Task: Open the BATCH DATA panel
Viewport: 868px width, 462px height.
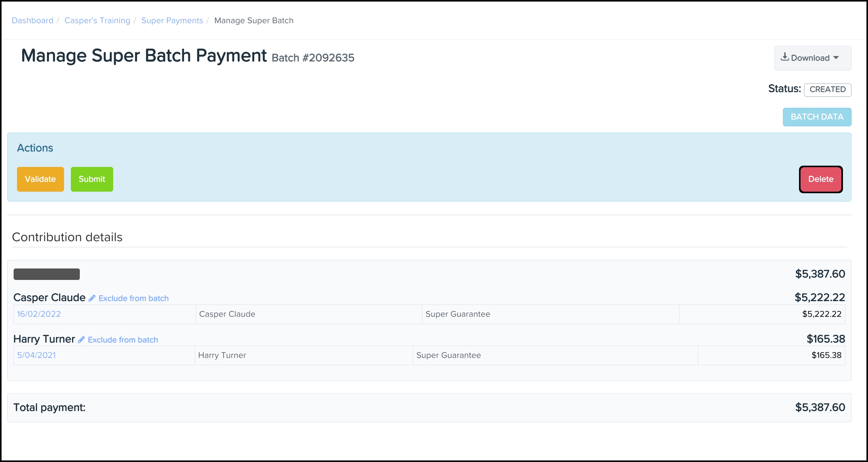Action: pos(817,117)
